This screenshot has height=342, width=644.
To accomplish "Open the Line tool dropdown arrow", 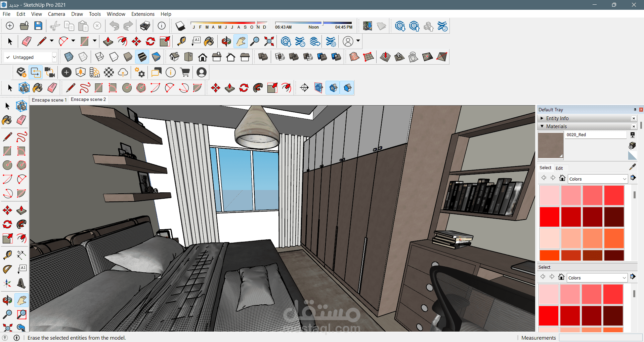I will 51,41.
